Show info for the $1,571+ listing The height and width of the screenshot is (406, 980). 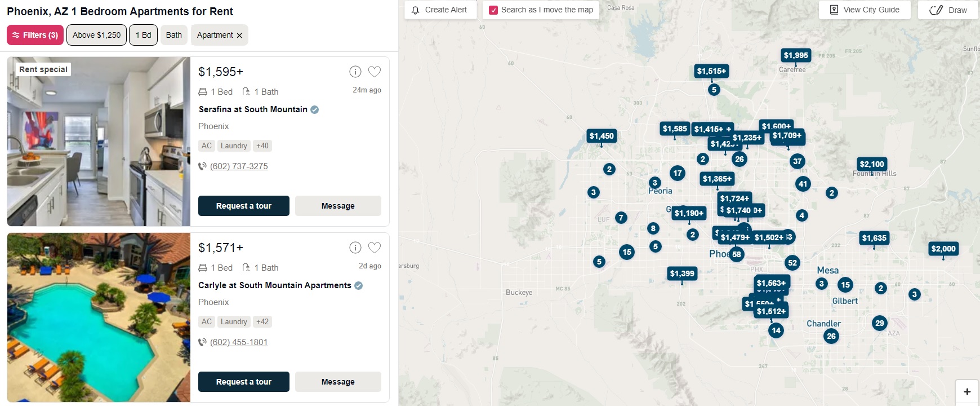coord(355,248)
